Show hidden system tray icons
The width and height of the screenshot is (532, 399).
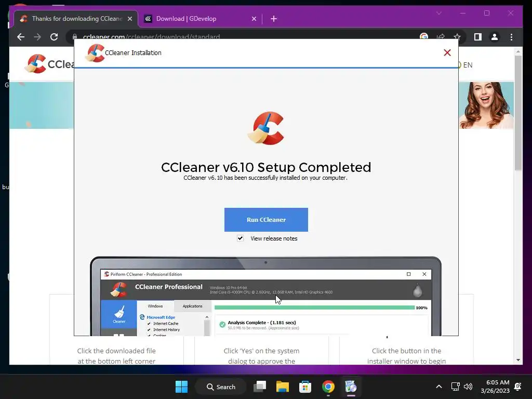tap(438, 387)
